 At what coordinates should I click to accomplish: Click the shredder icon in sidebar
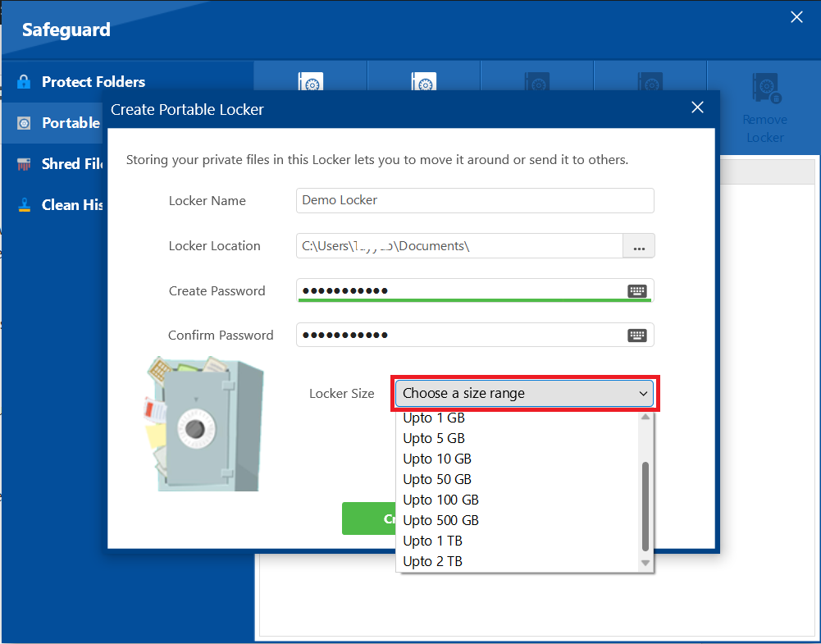24,164
